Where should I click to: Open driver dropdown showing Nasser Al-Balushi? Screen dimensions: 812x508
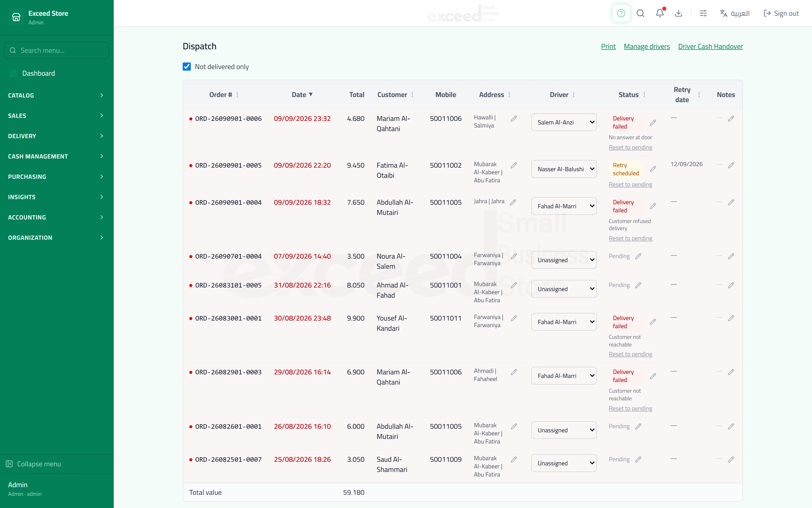(564, 169)
